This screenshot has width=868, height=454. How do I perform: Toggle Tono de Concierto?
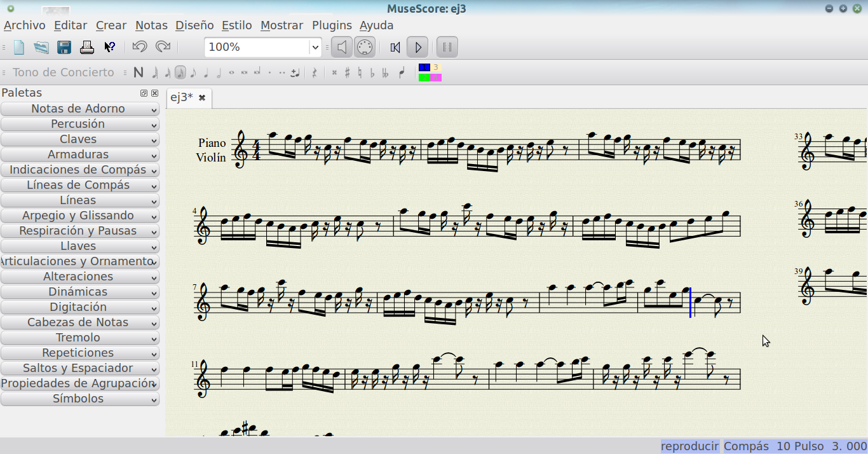pos(64,72)
